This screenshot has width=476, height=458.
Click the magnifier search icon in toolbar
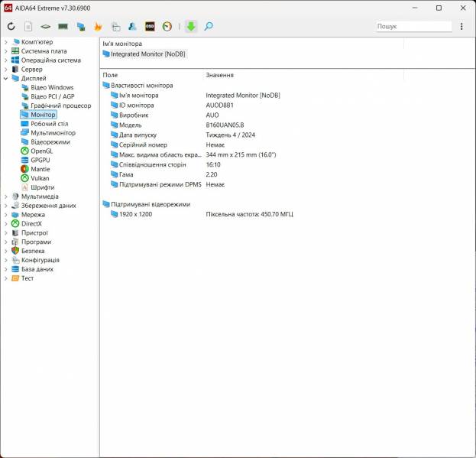tap(209, 27)
